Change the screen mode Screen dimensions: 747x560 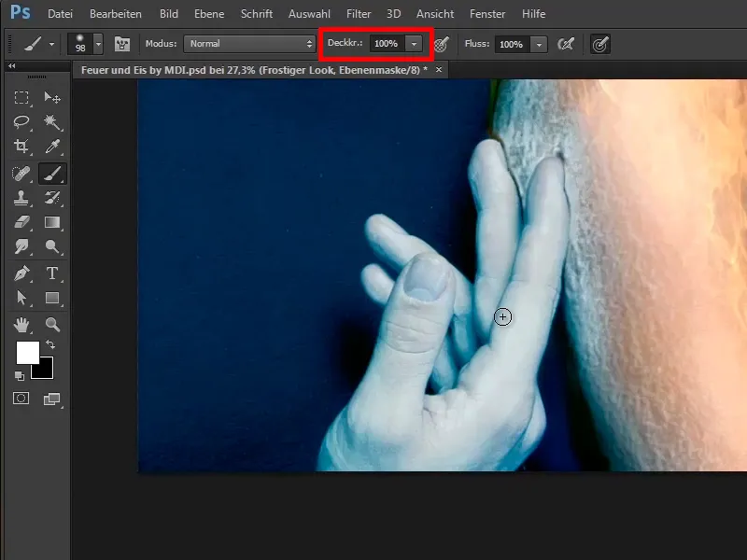pyautogui.click(x=52, y=399)
